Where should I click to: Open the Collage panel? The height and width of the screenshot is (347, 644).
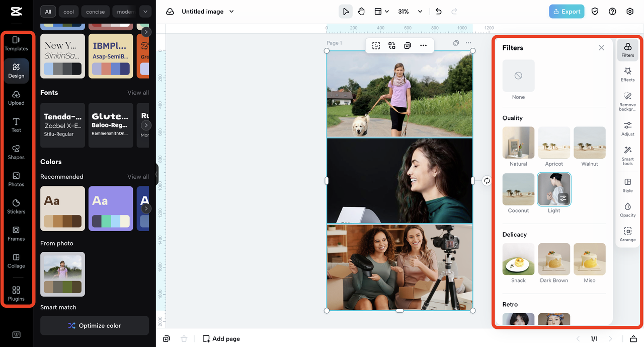(16, 261)
